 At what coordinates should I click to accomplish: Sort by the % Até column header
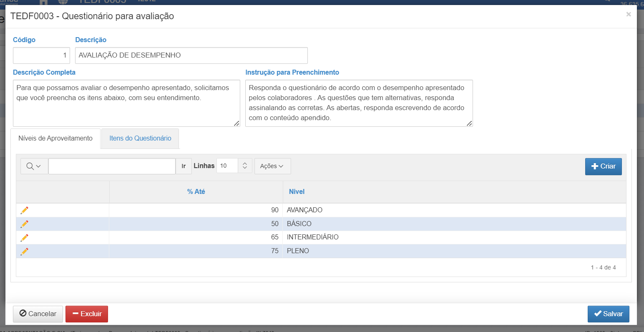tap(196, 192)
